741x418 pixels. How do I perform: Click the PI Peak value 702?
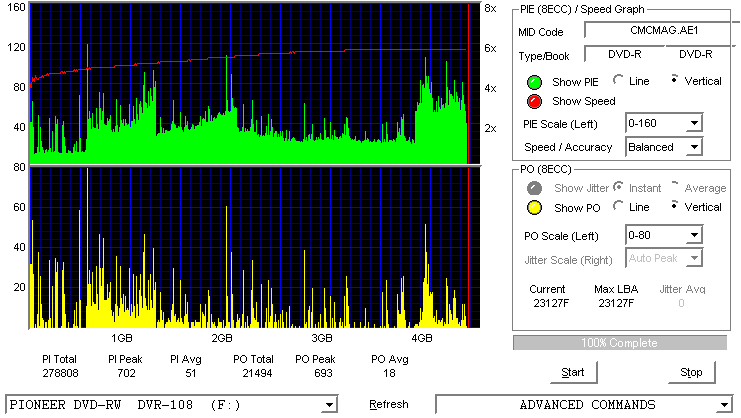pos(126,374)
